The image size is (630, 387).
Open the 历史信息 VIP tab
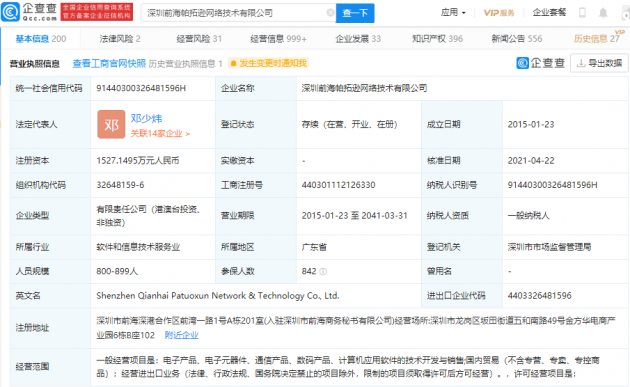click(x=597, y=39)
